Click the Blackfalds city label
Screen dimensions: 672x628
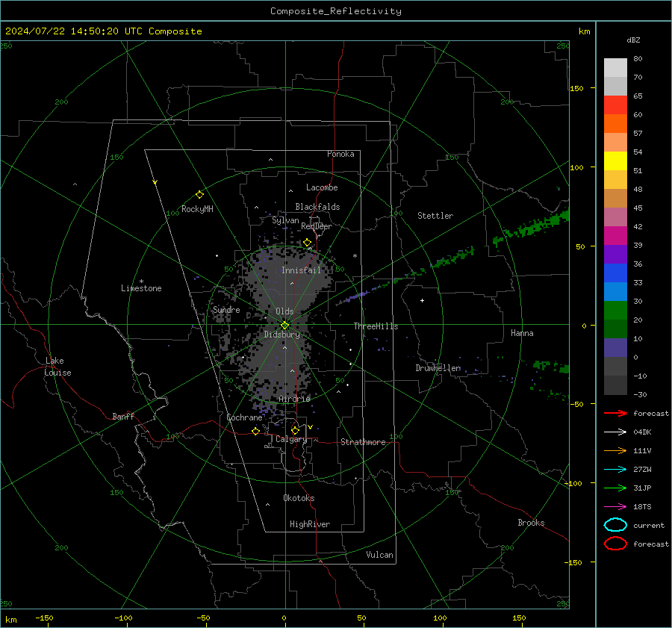tap(317, 207)
